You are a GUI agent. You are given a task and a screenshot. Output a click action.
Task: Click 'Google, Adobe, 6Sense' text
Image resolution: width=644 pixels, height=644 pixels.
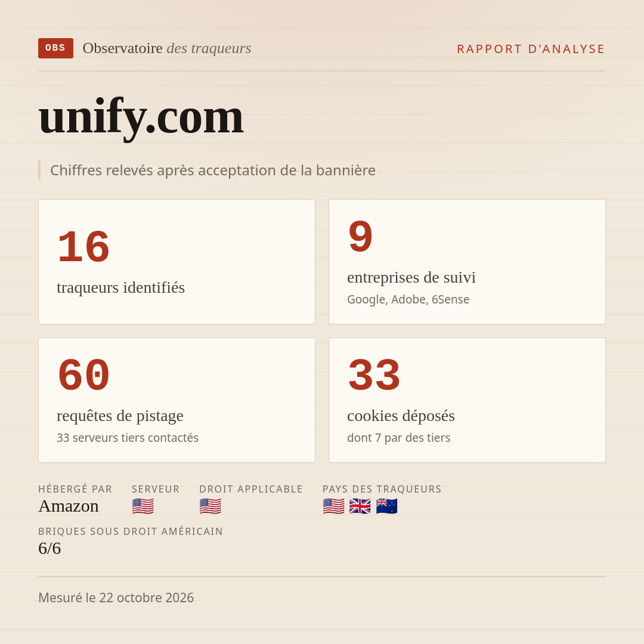coord(408,299)
